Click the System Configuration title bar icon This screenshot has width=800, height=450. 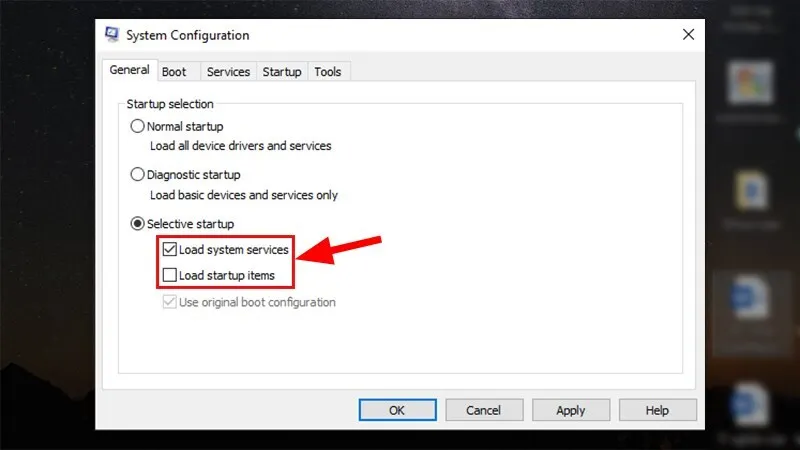tap(112, 34)
